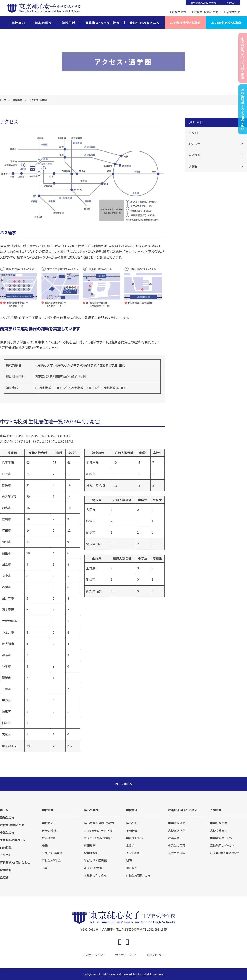Click the school logo in the header
Image resolution: width=247 pixels, height=980 pixels.
[x=43, y=8]
